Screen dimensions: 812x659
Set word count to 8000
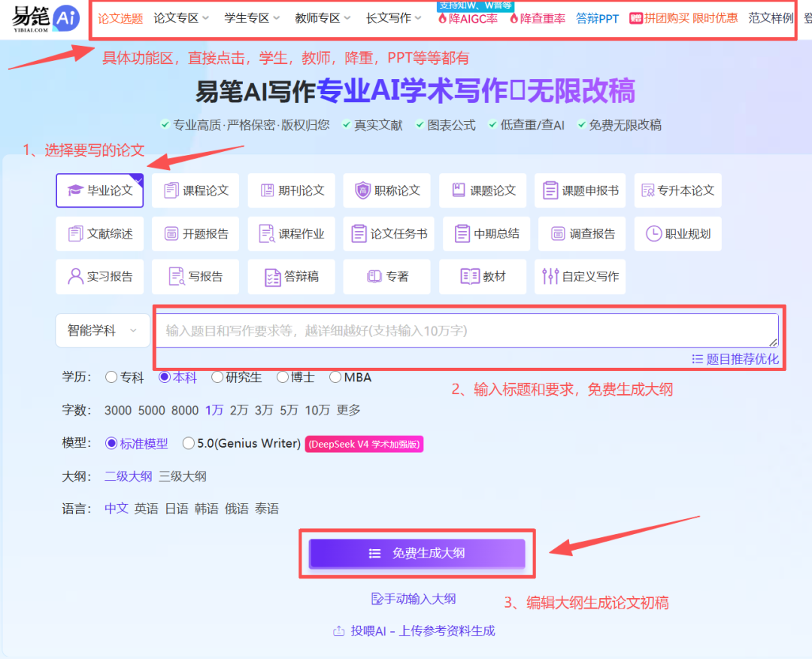[x=185, y=410]
